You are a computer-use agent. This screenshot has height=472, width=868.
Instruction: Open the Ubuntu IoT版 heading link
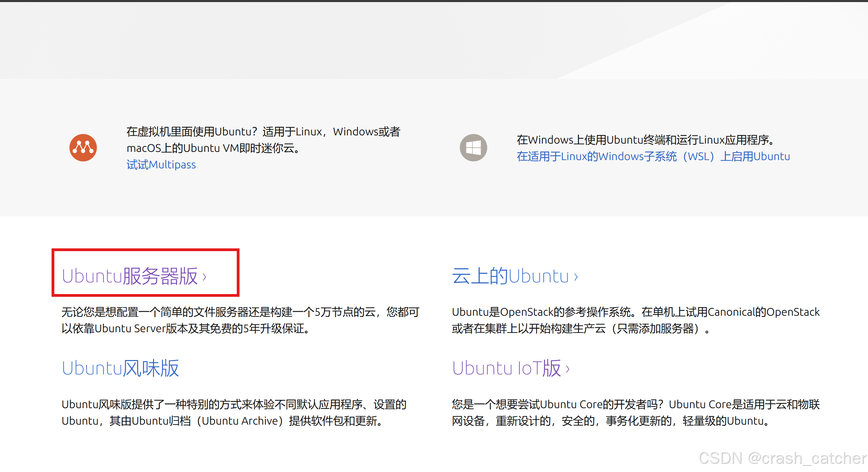click(511, 368)
